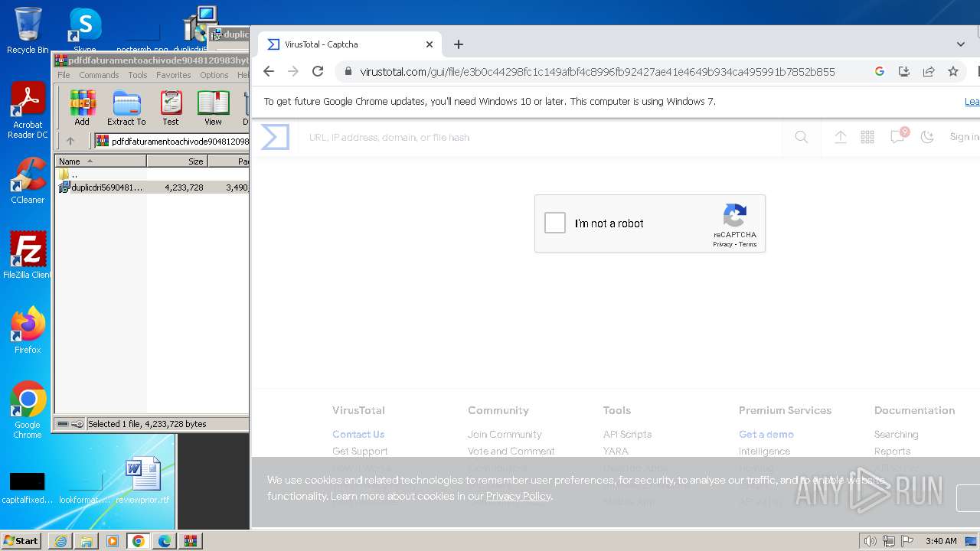Click the Chrome forward arrow
This screenshot has height=551, width=980.
coord(292,71)
